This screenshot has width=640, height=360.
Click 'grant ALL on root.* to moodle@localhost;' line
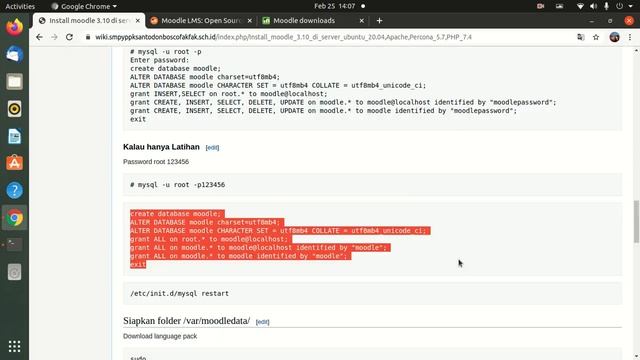[x=209, y=239]
